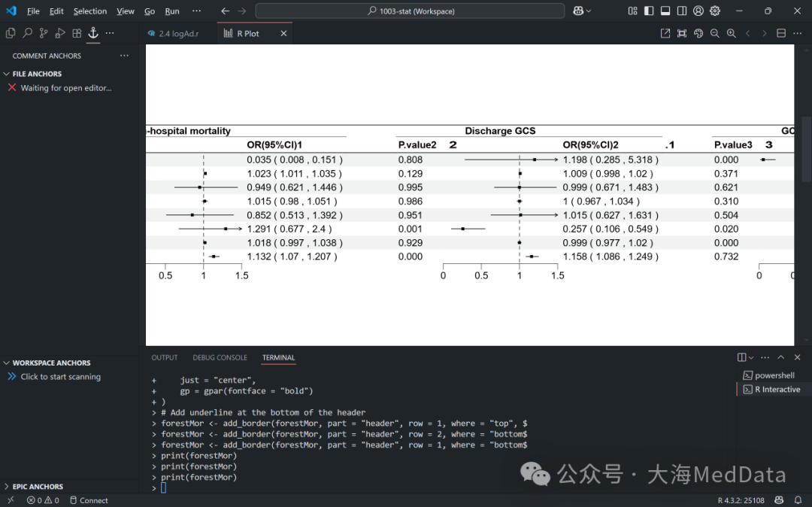Open errors and warnings count in status bar
Viewport: 812px width, 507px height.
[43, 499]
